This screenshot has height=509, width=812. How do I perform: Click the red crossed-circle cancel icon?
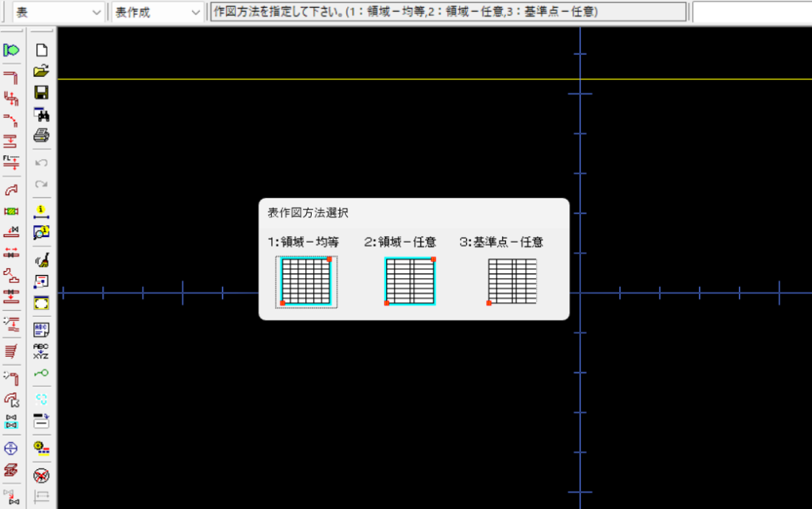coord(41,476)
